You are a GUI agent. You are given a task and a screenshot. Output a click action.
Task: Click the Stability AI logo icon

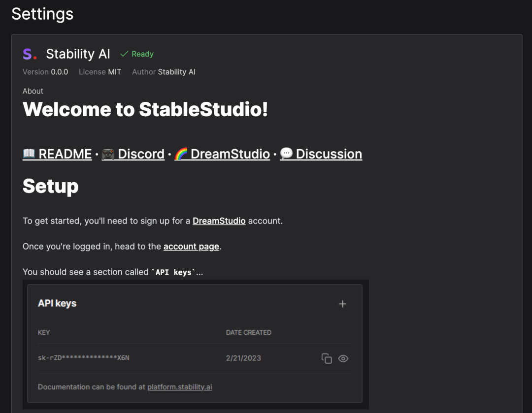pyautogui.click(x=30, y=54)
